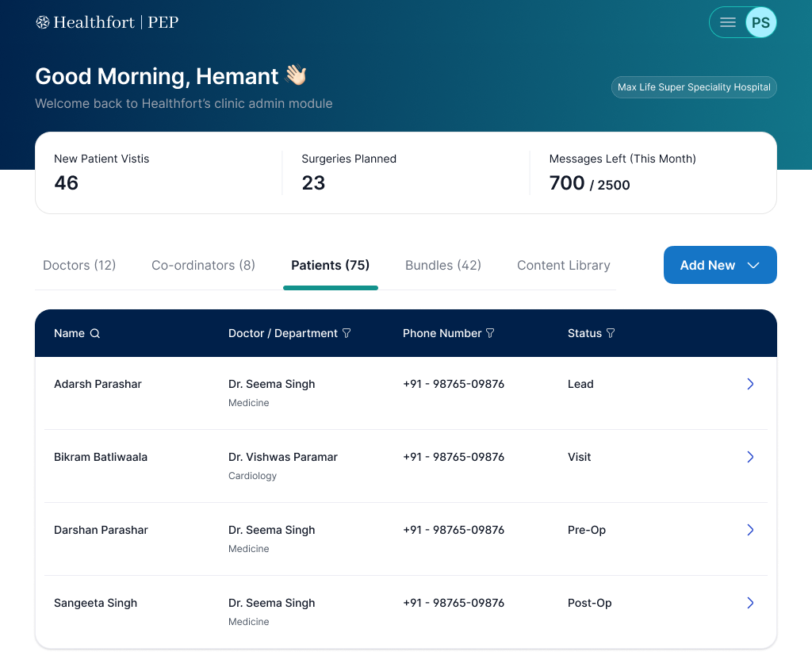Click the waving hand emoji in the greeting

[x=295, y=75]
